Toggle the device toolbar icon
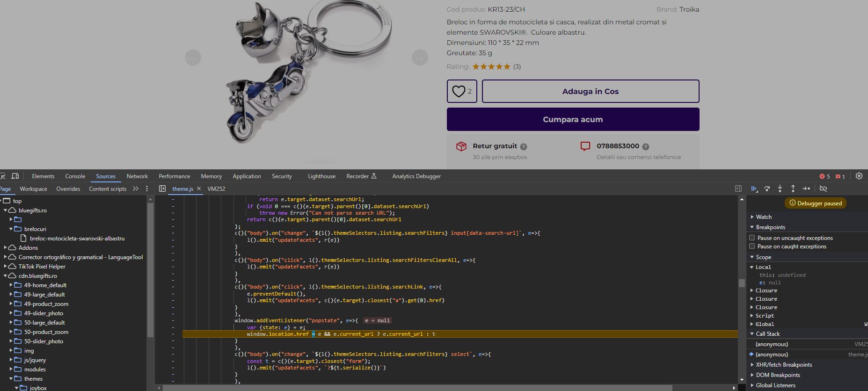 (15, 176)
